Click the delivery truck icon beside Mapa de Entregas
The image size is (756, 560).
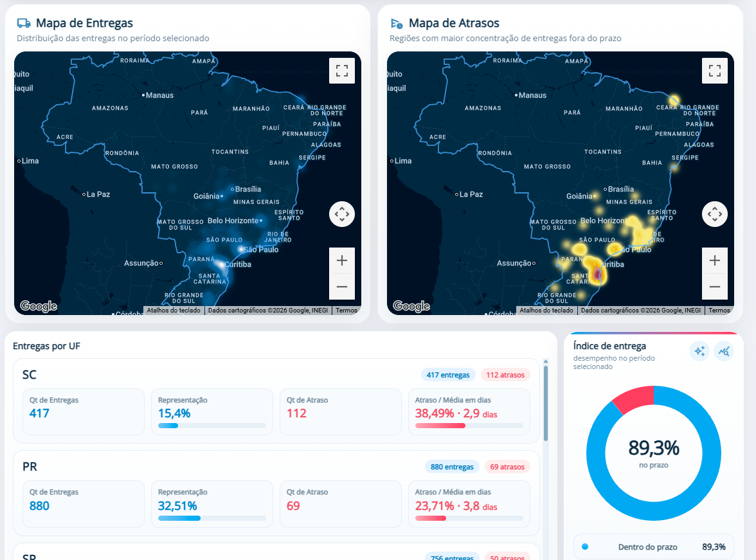[x=24, y=23]
